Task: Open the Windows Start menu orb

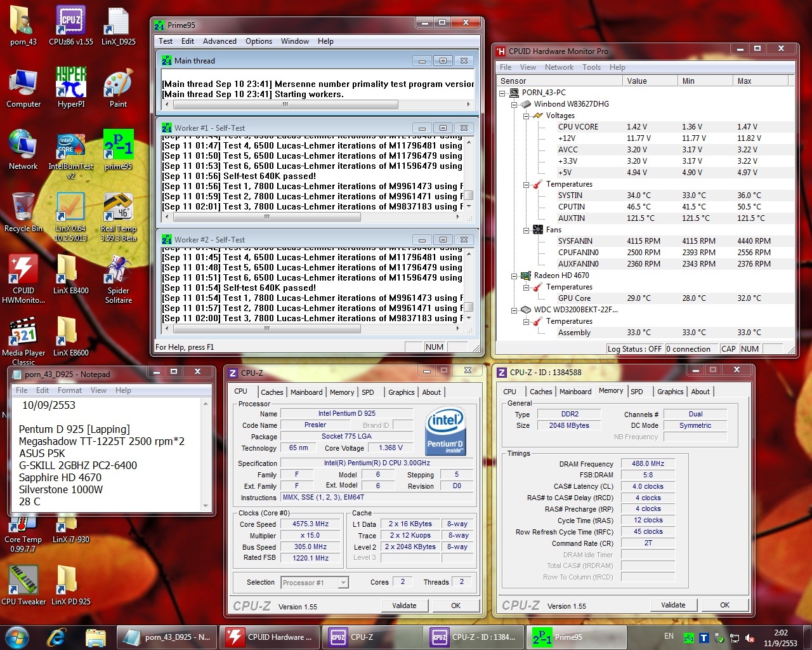Action: pos(17,637)
